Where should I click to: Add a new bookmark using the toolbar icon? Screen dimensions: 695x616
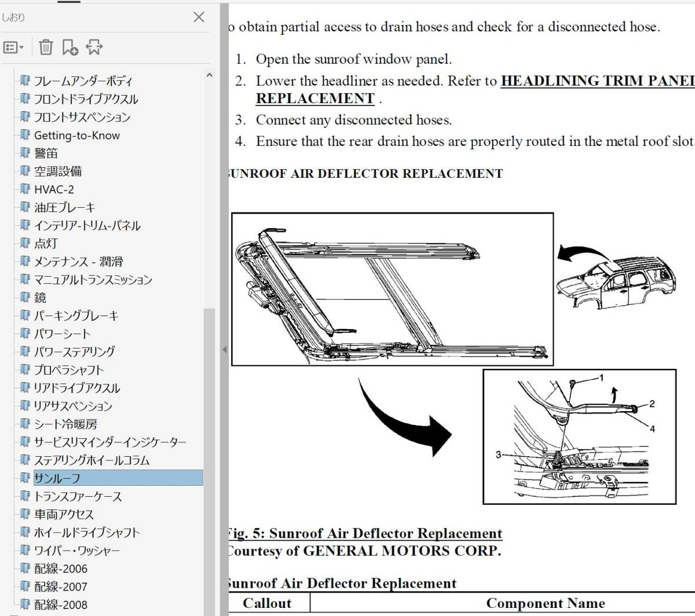70,47
